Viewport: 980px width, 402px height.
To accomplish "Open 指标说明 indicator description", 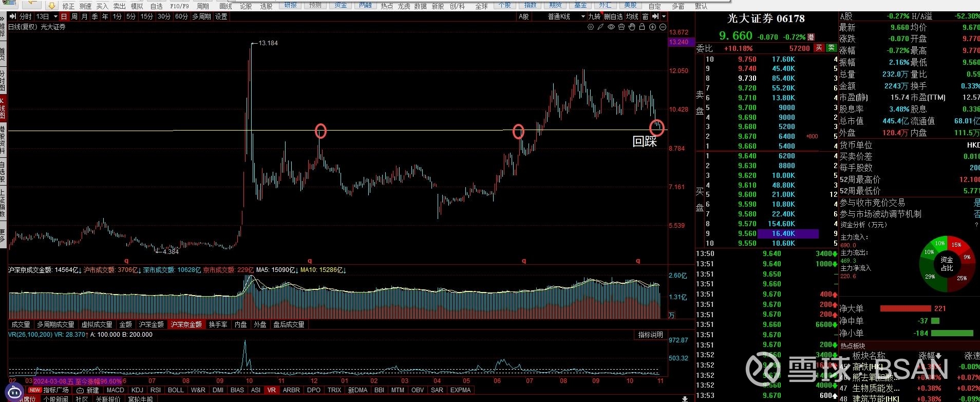I will pyautogui.click(x=651, y=335).
